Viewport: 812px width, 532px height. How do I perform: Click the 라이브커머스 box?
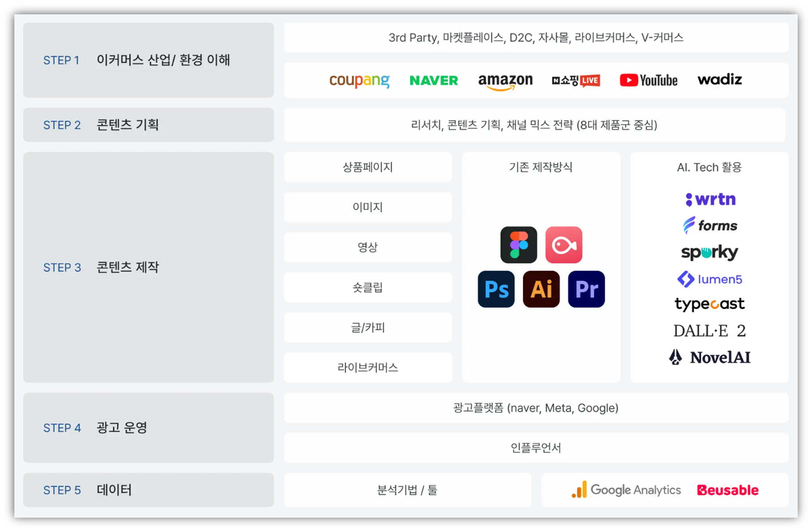click(x=368, y=367)
